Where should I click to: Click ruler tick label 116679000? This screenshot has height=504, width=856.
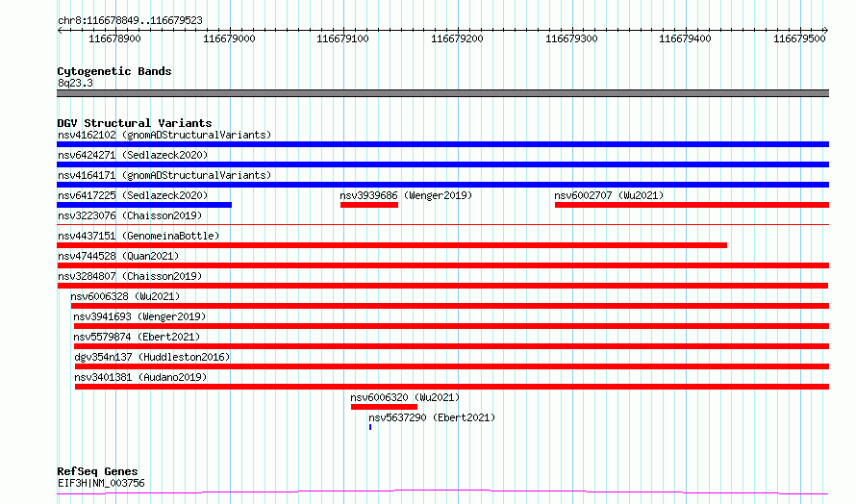[229, 38]
